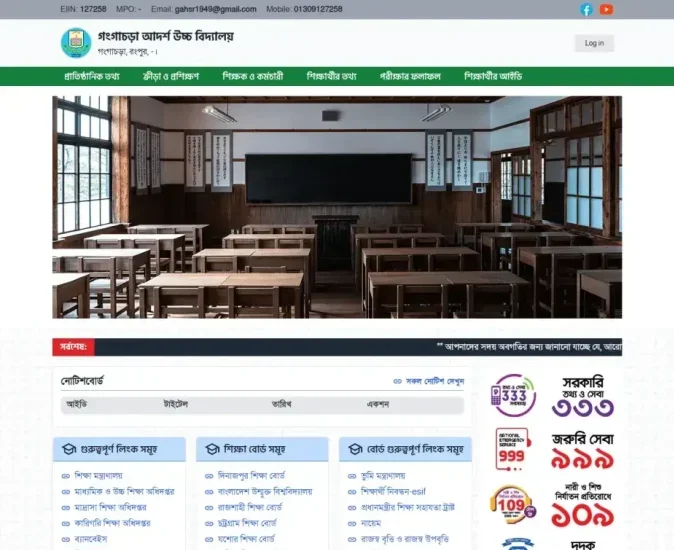Open মাধ্যমিক ও উচ্চ শিক্ষা অধিদপ্তর link
The height and width of the screenshot is (550, 674).
coord(124,492)
